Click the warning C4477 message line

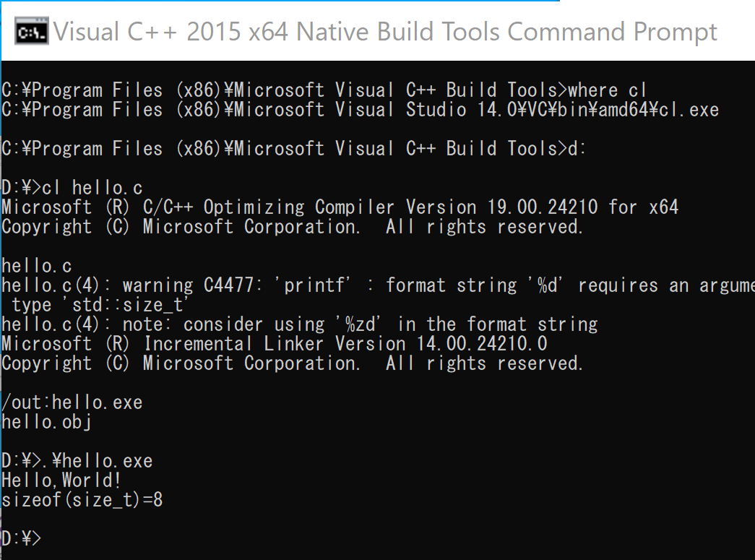pyautogui.click(x=377, y=285)
